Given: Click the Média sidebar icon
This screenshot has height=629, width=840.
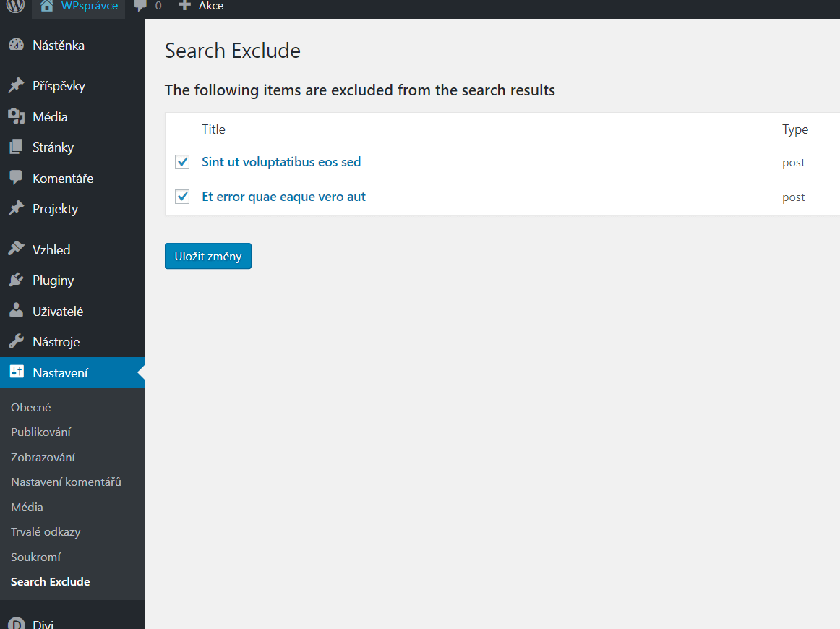Looking at the screenshot, I should coord(17,116).
